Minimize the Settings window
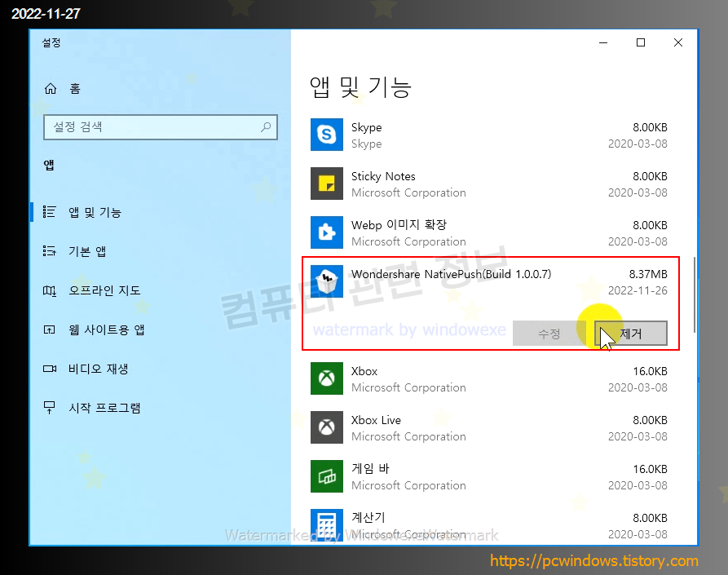 [x=603, y=42]
